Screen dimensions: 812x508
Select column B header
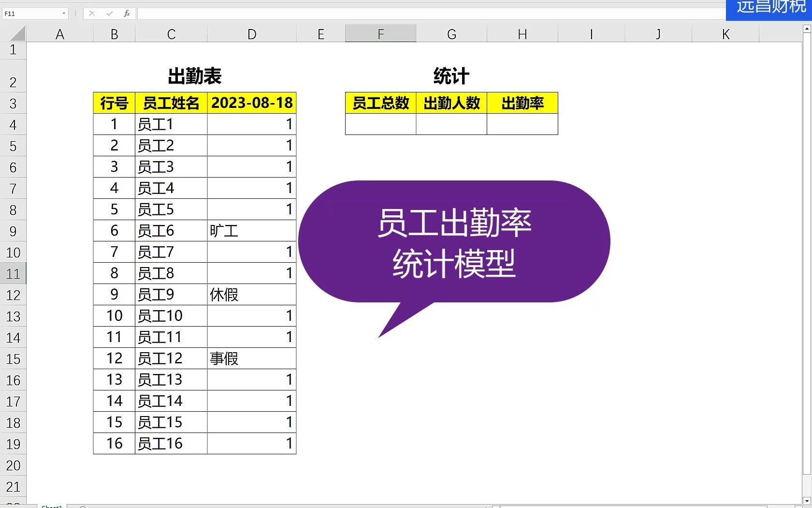[115, 34]
